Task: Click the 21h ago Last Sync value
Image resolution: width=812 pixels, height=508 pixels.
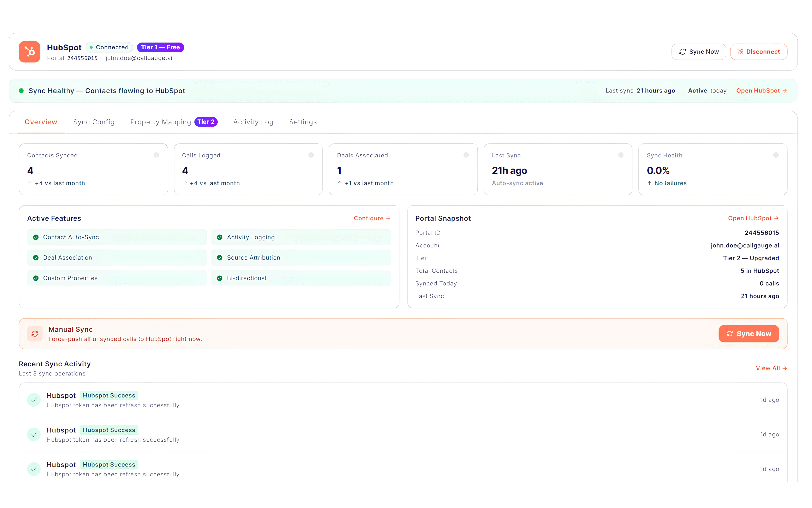Action: 509,171
